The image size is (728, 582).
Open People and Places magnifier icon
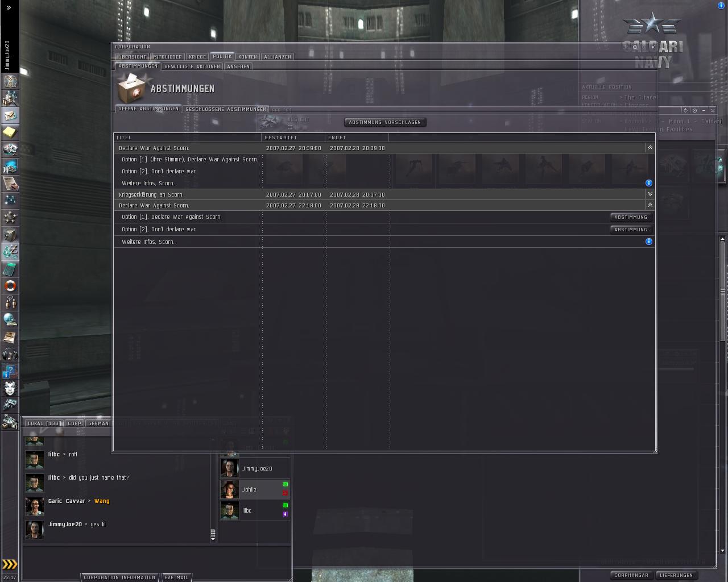10,98
